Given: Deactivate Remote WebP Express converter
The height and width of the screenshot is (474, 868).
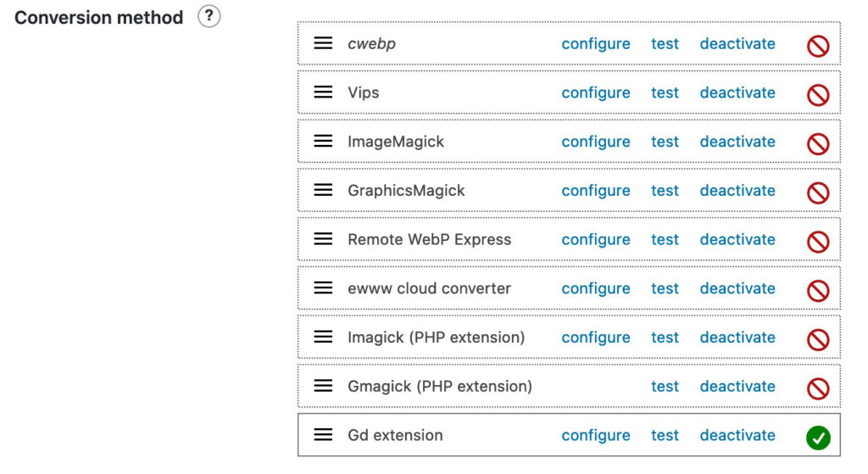Looking at the screenshot, I should tap(737, 239).
